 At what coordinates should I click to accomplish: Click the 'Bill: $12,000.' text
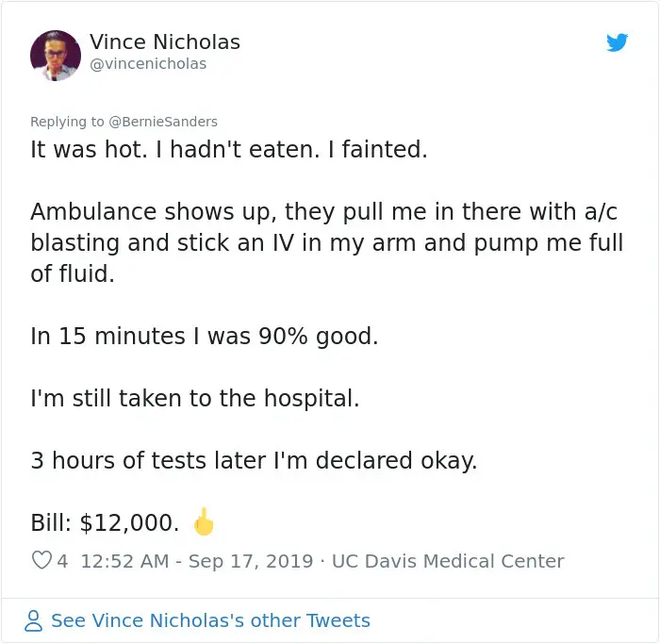pyautogui.click(x=106, y=522)
